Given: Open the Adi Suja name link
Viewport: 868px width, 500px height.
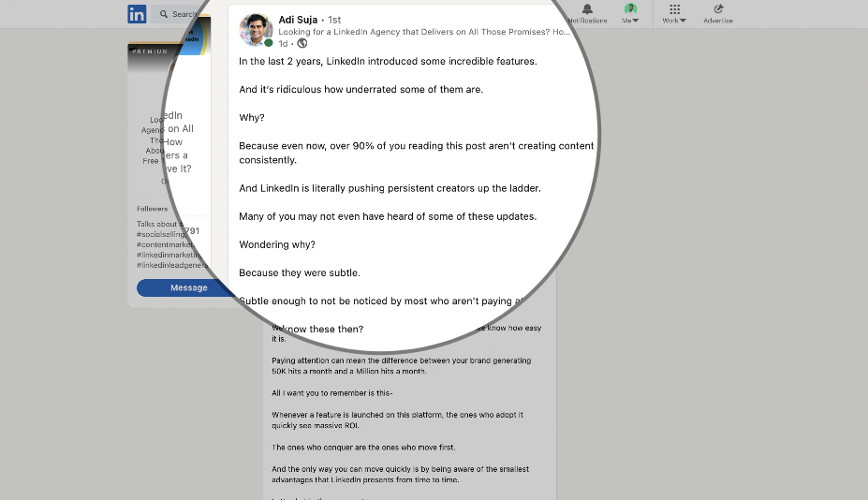Looking at the screenshot, I should click(x=298, y=19).
